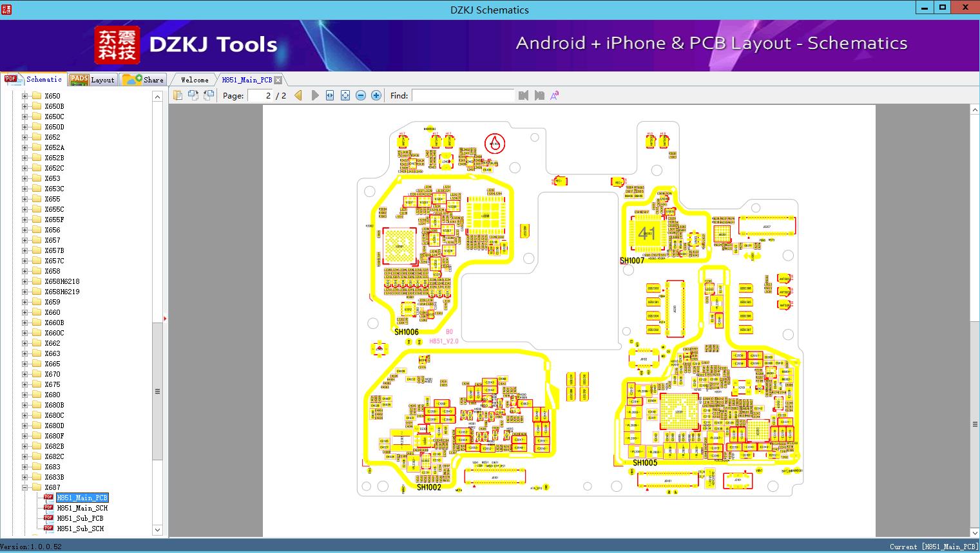Click the X660 folder icon
The image size is (980, 553).
pos(37,312)
